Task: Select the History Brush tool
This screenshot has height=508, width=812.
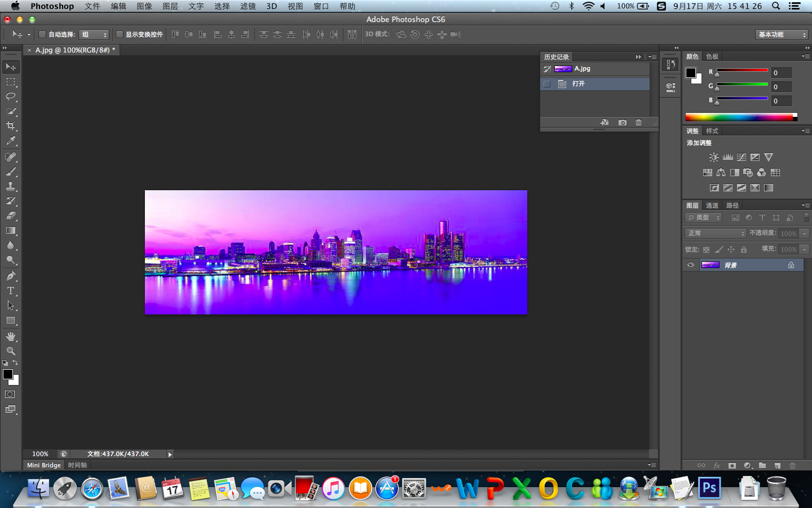Action: pos(11,201)
